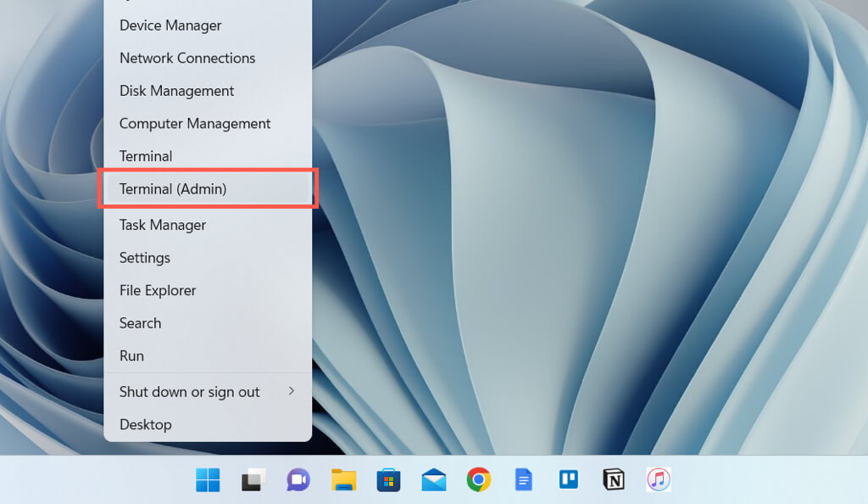Open the Windows Start button
The width and height of the screenshot is (868, 504).
coord(208,479)
